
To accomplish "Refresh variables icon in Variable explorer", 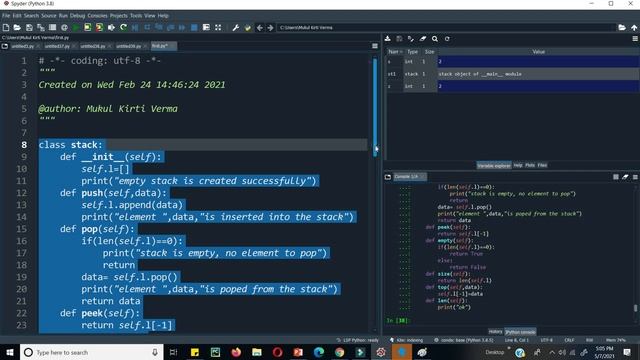I will point(447,39).
